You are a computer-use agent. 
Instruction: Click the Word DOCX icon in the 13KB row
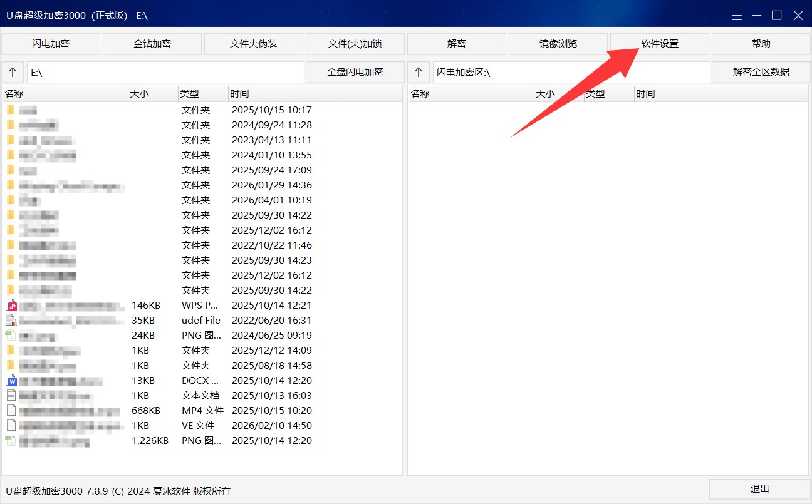pos(11,380)
